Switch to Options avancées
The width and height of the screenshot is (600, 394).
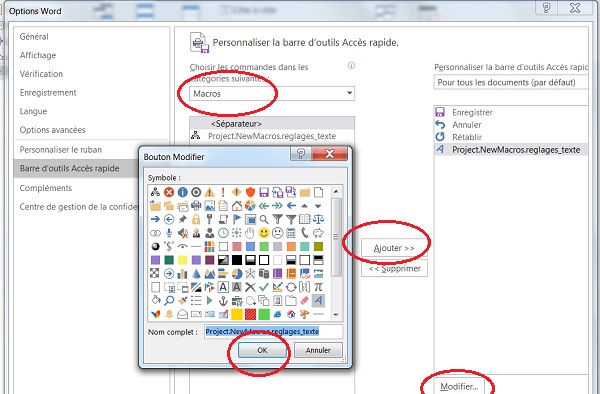point(52,130)
